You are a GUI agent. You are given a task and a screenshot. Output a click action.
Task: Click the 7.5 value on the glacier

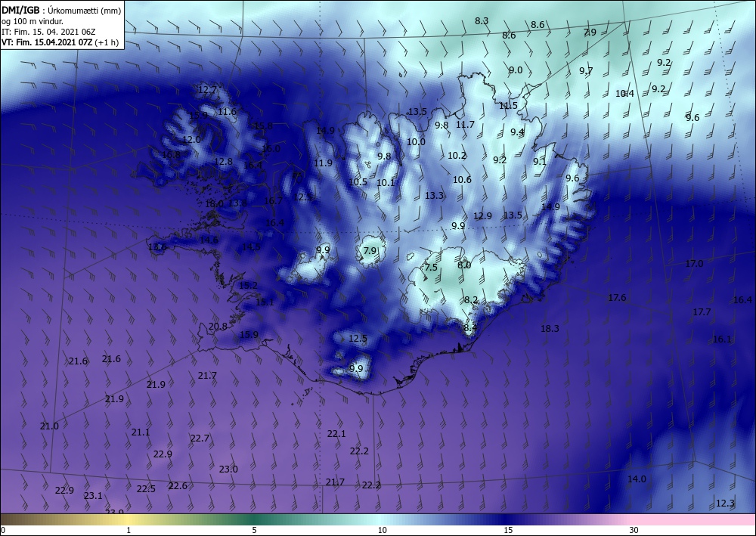click(431, 267)
